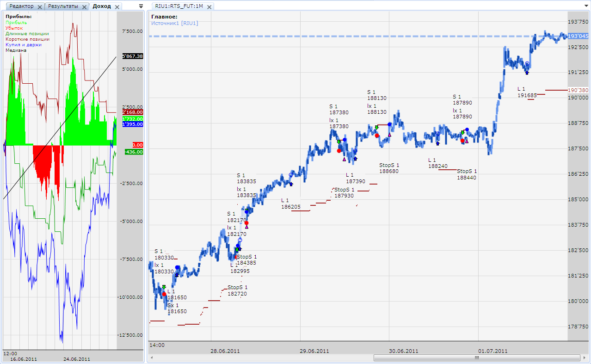Viewport: 591px width, 364px height.
Task: Click the 01.07.2011 date label
Action: click(x=492, y=351)
